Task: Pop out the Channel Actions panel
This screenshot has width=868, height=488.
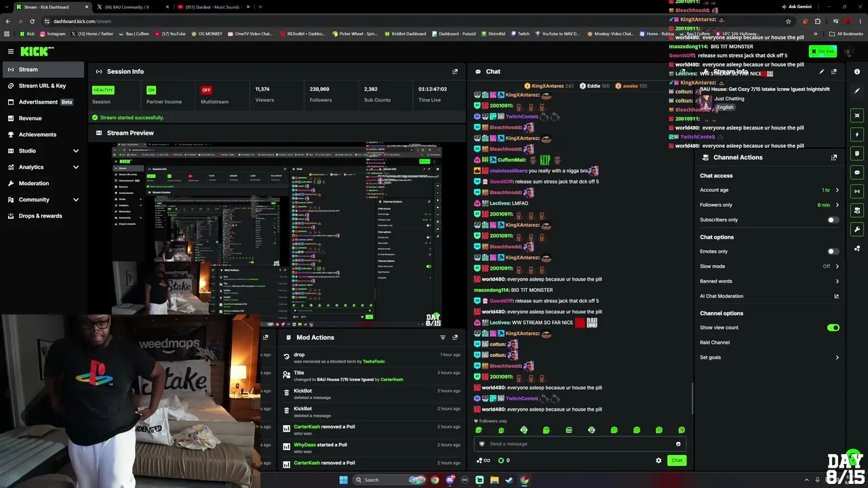Action: 834,157
